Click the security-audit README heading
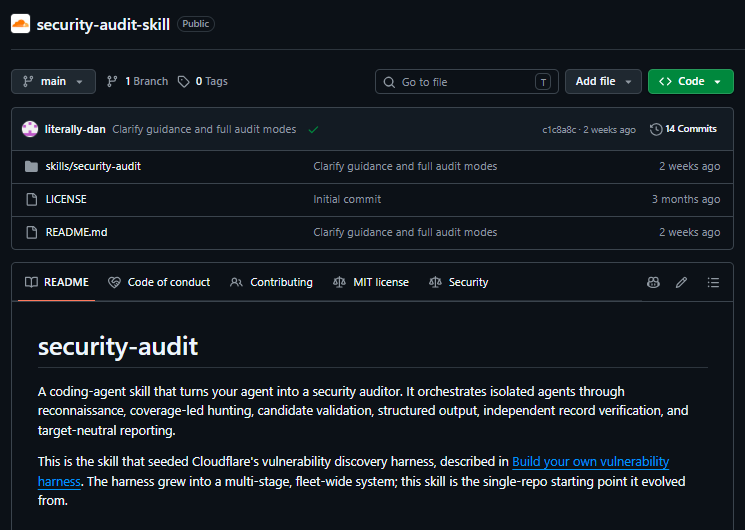This screenshot has width=745, height=530. (118, 347)
